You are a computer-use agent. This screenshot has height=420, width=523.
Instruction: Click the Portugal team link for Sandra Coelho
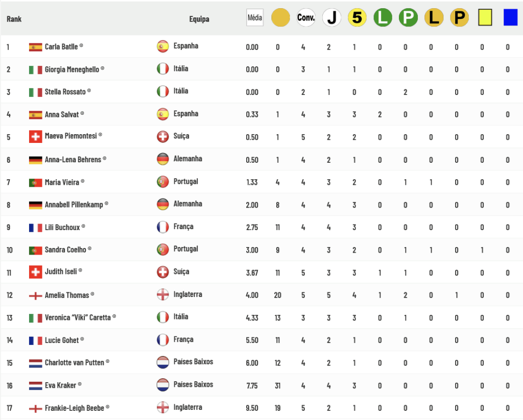click(186, 249)
